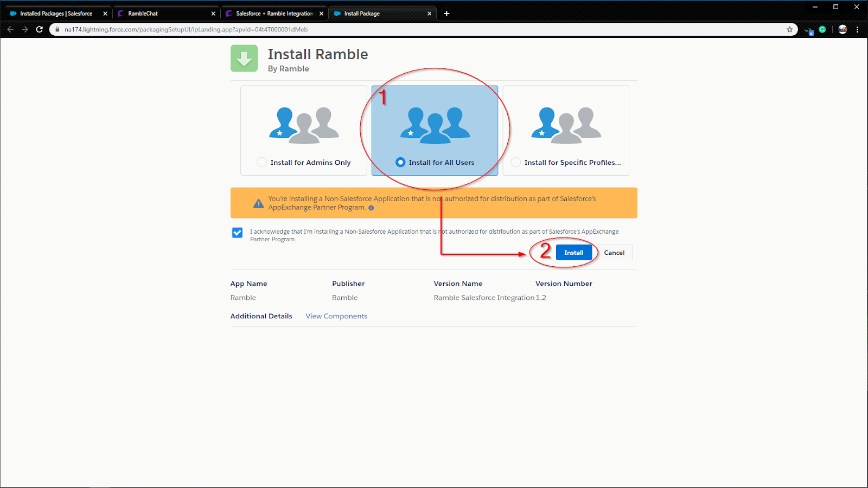The width and height of the screenshot is (868, 488).
Task: Reload the current page
Action: click(40, 29)
